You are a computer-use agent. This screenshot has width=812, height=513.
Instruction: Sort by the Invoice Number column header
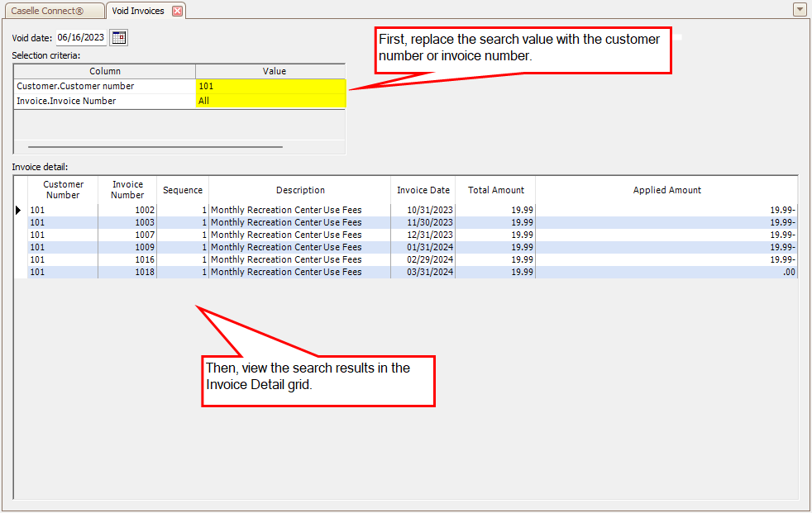click(x=127, y=189)
